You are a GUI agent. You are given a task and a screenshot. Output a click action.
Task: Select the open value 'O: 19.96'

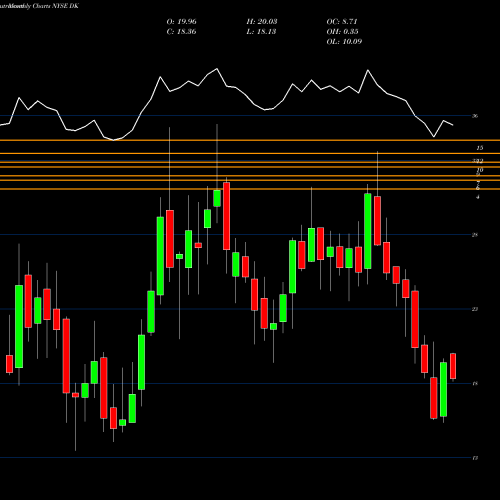tap(181, 22)
